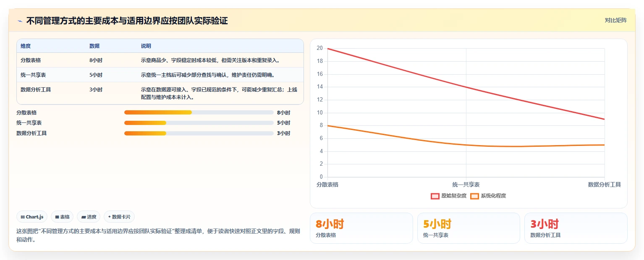Click the 数据 column header
644x260 pixels.
94,46
